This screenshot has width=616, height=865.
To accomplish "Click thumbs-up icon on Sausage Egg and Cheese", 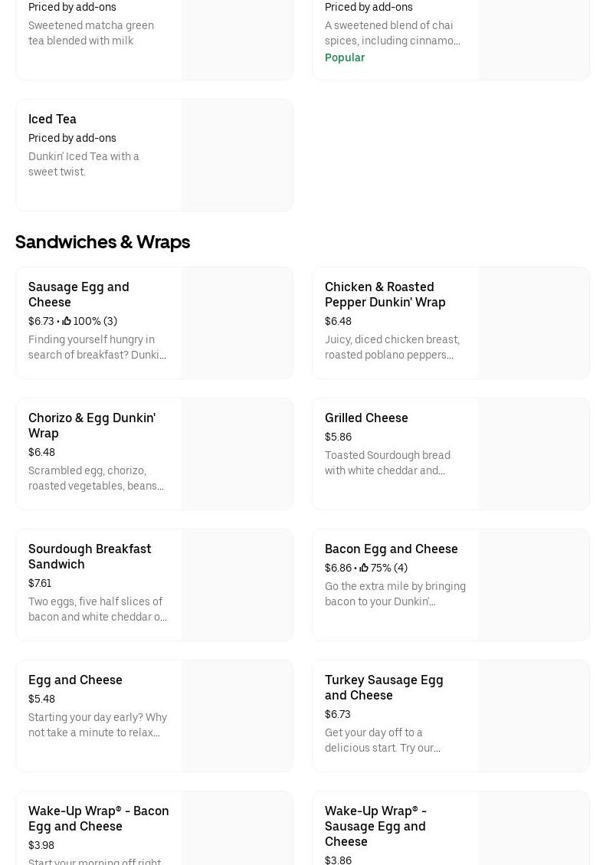I will click(x=67, y=322).
